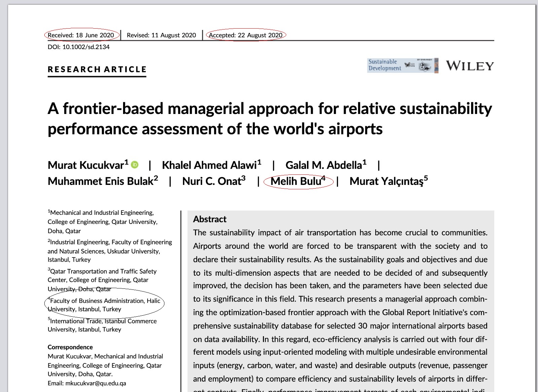Select the Revised: 11 August 2020 text
Viewport: 538px width, 392px height.
tap(161, 35)
